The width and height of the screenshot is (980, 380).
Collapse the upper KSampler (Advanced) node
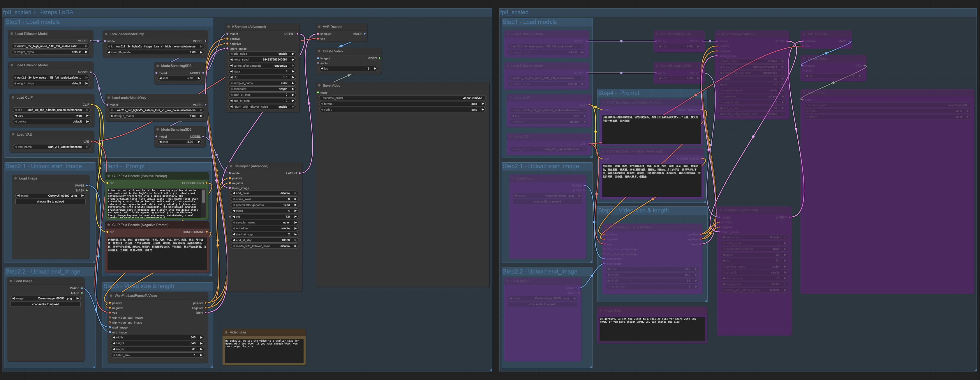pyautogui.click(x=228, y=26)
